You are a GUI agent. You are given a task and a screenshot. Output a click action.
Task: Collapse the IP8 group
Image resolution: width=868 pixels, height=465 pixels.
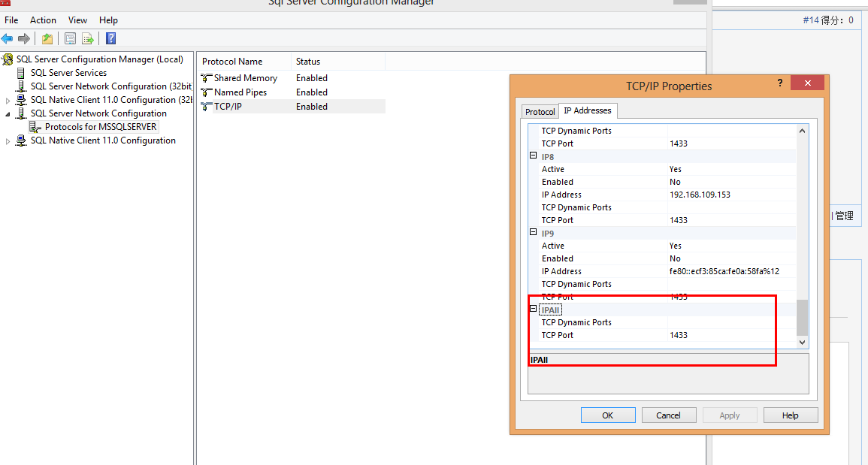(534, 156)
